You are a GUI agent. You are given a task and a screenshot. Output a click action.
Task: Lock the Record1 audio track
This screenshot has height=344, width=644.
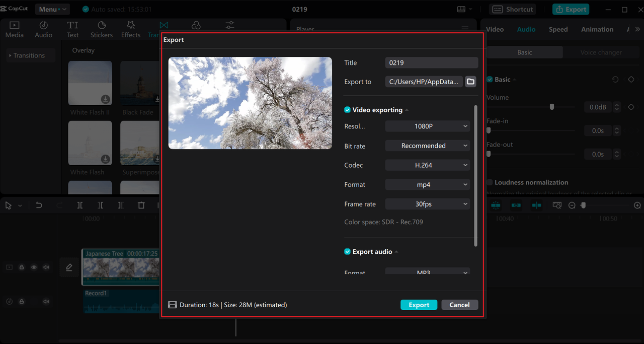click(x=22, y=302)
